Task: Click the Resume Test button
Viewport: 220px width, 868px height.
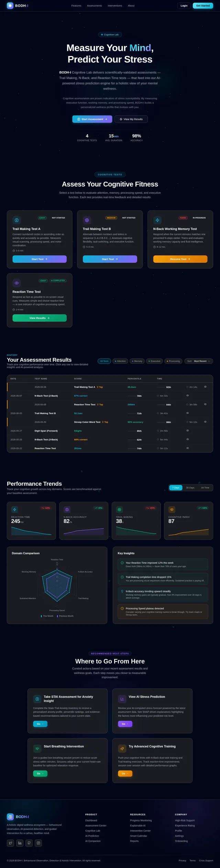Action: (x=180, y=259)
